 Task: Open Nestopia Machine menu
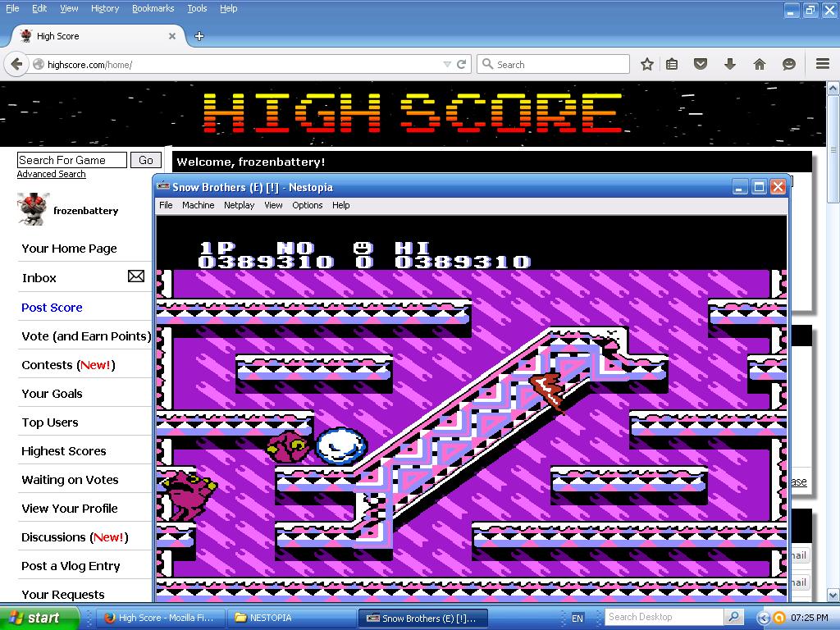click(199, 205)
